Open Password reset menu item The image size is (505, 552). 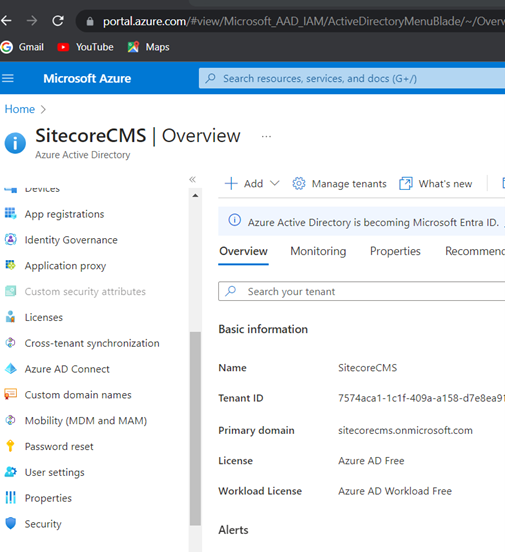[59, 446]
